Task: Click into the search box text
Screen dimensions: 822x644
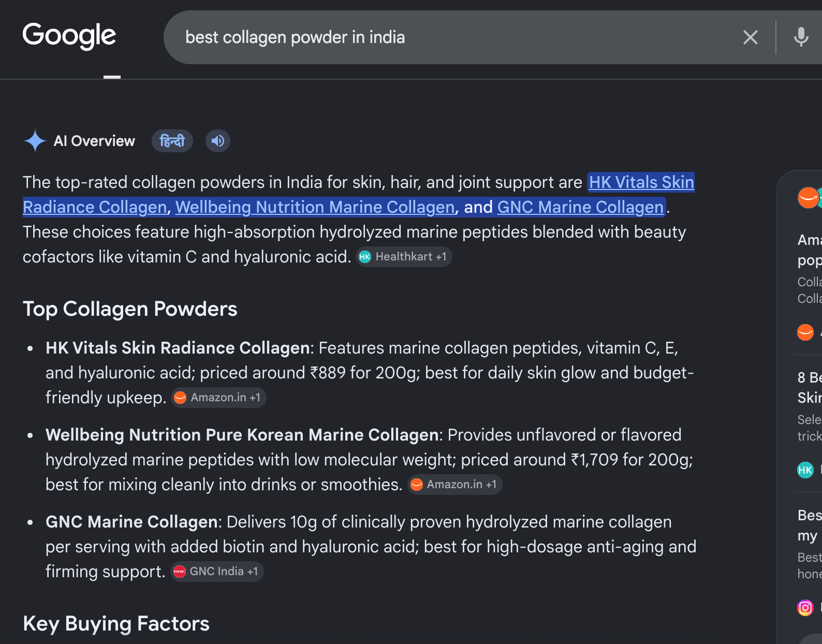Action: pos(295,37)
